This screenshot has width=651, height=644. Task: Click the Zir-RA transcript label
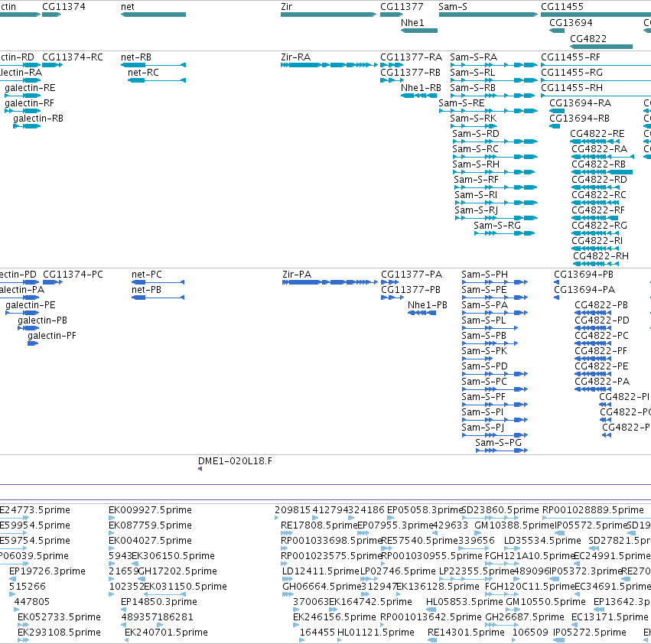coord(295,57)
